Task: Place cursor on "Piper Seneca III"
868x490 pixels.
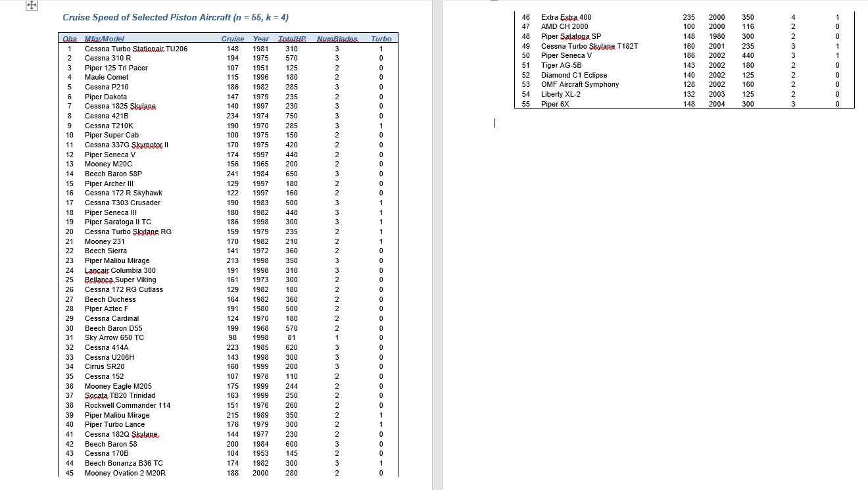Action: [110, 212]
